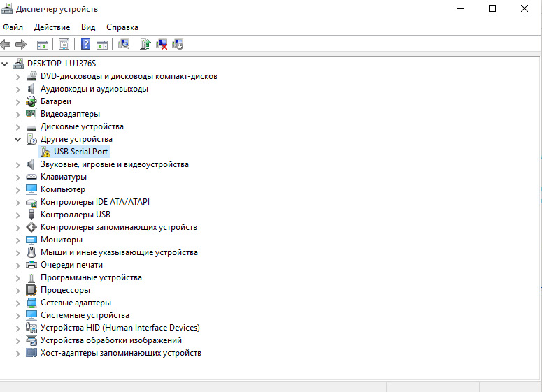Select the Мониторы label

pyautogui.click(x=62, y=240)
